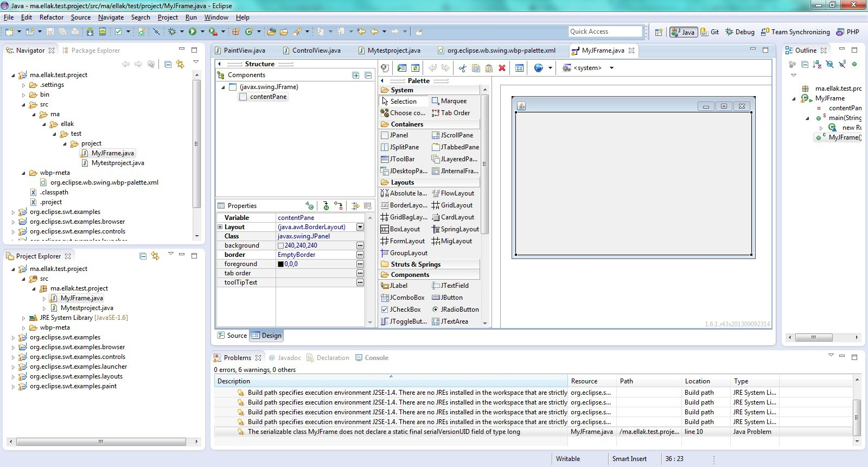Expand the Layout property row
This screenshot has height=467, width=868.
(x=220, y=227)
